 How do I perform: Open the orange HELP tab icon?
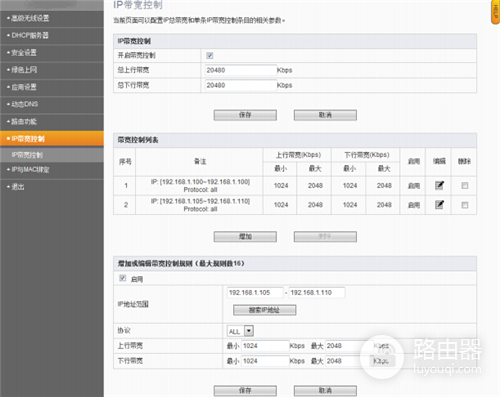tap(495, 12)
